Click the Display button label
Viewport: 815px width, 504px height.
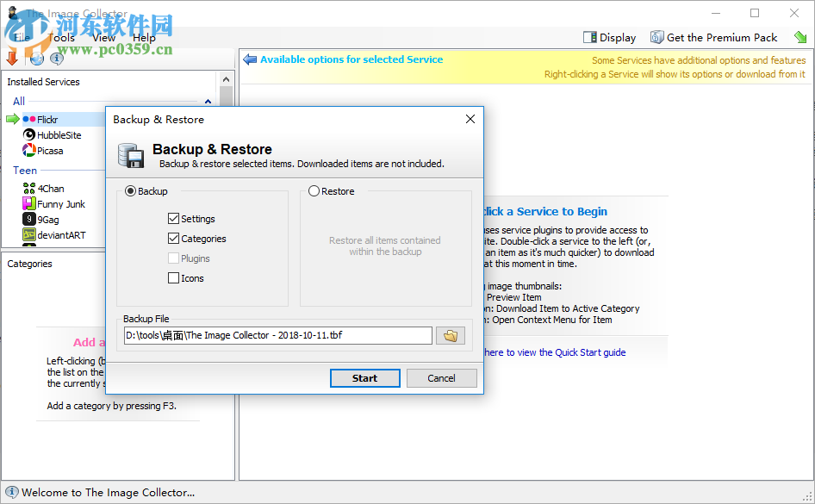click(618, 37)
